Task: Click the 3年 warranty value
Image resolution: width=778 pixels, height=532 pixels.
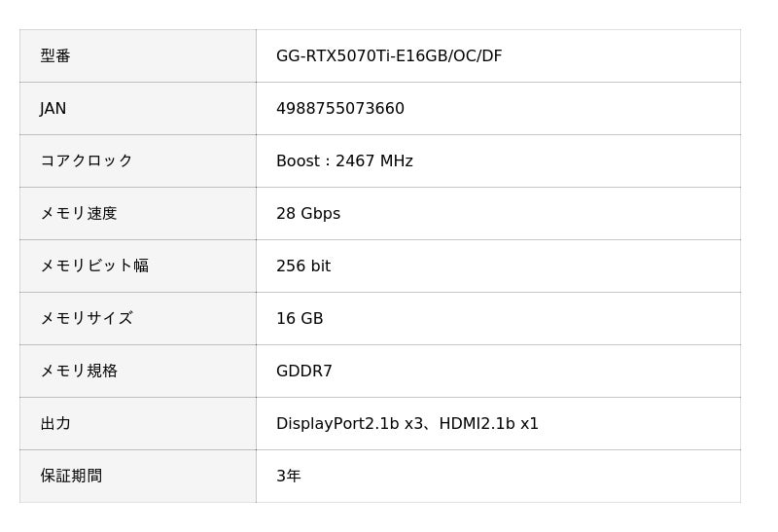Action: click(289, 477)
